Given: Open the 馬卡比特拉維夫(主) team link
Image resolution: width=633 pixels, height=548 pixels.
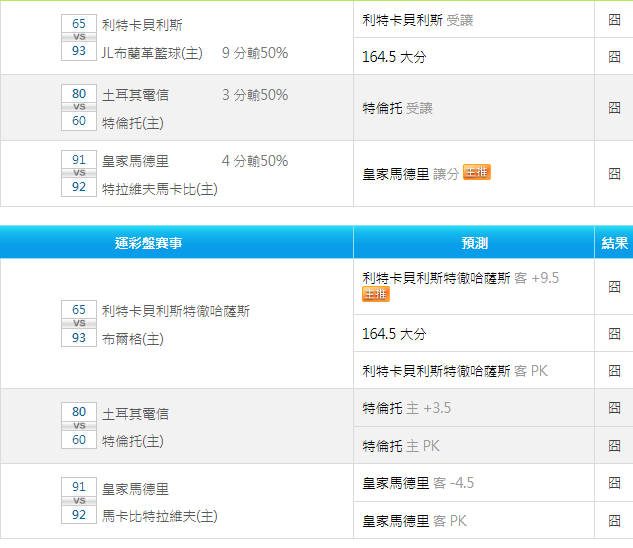Looking at the screenshot, I should pyautogui.click(x=159, y=516).
